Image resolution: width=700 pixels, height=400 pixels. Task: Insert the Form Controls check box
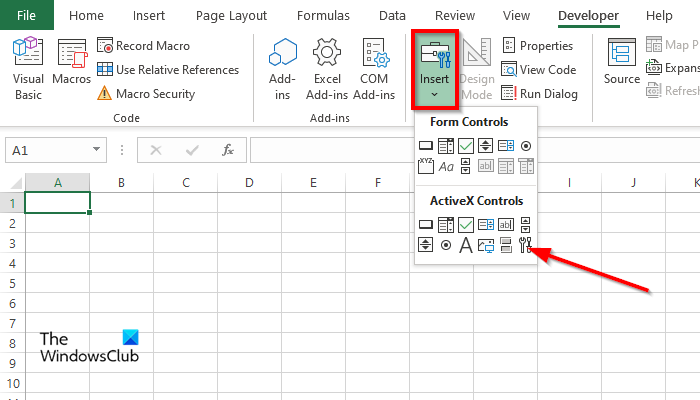tap(465, 145)
